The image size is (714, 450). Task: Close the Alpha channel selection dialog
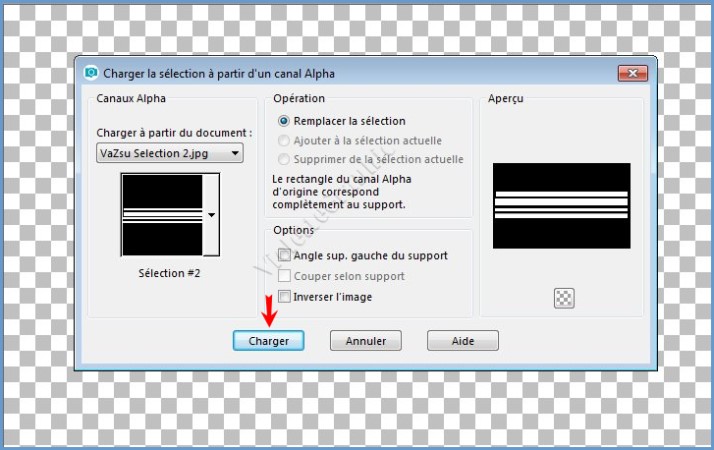[632, 73]
